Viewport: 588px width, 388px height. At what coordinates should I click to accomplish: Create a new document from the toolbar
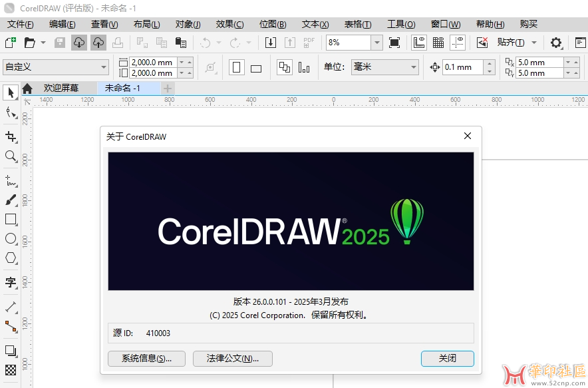pos(11,43)
